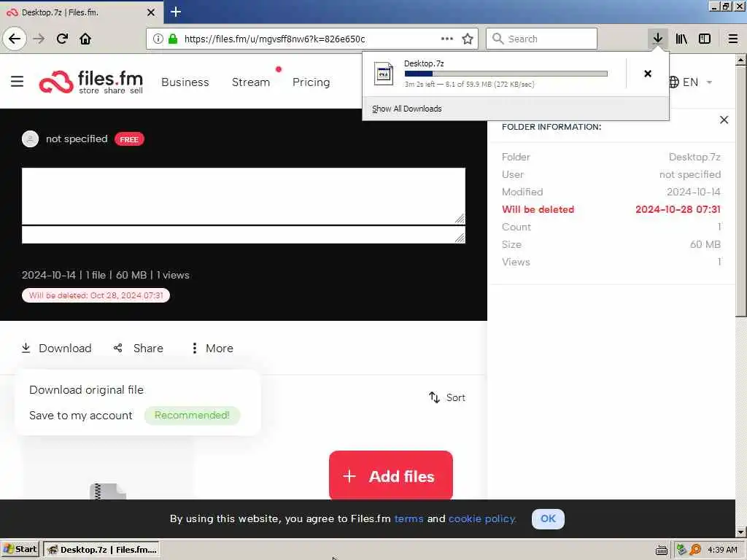Screen dimensions: 747x560
Task: Focus the browser Search box
Action: [541, 39]
